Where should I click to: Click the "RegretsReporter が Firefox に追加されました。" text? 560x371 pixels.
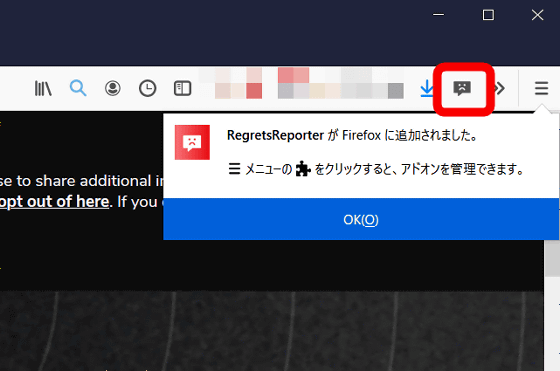[352, 135]
